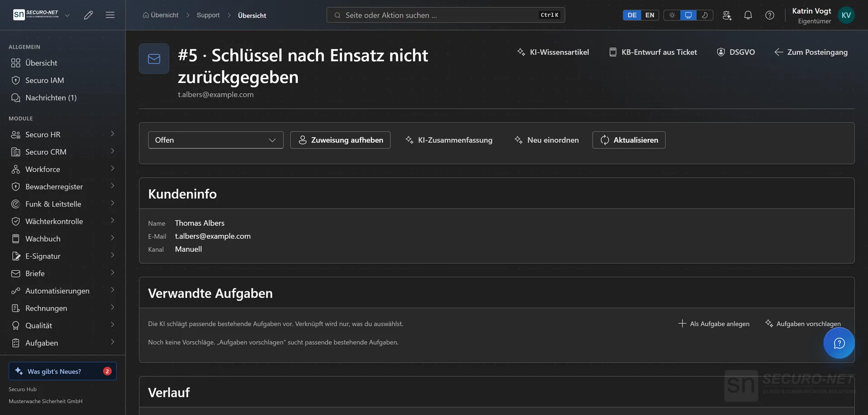Click Musterwache Sicherheit GmbH footer text

45,401
